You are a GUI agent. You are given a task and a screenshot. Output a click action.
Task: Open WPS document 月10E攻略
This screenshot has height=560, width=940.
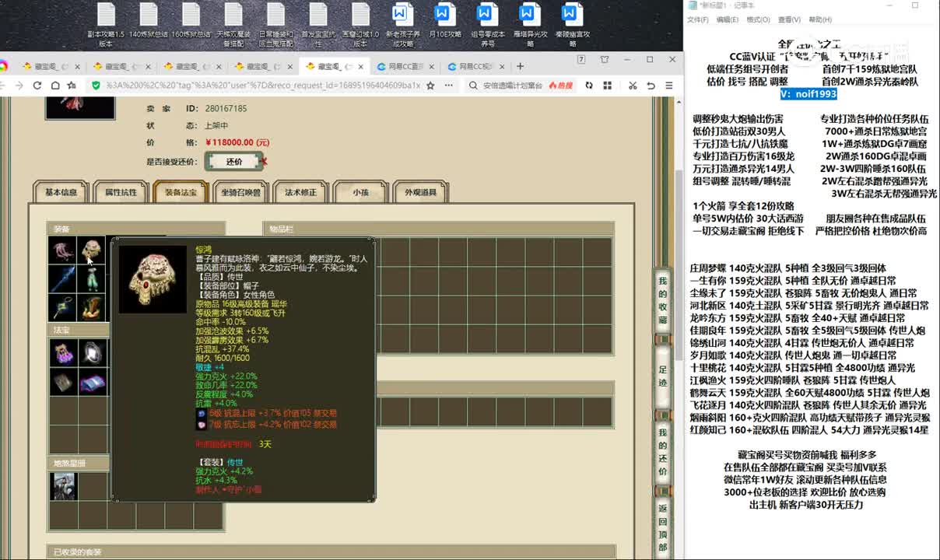pos(444,22)
